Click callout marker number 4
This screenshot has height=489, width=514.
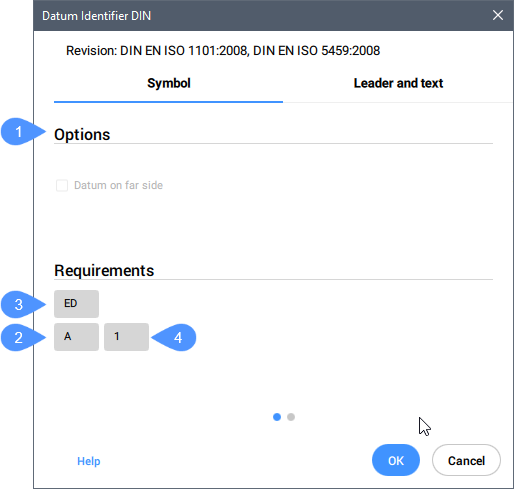coord(174,337)
